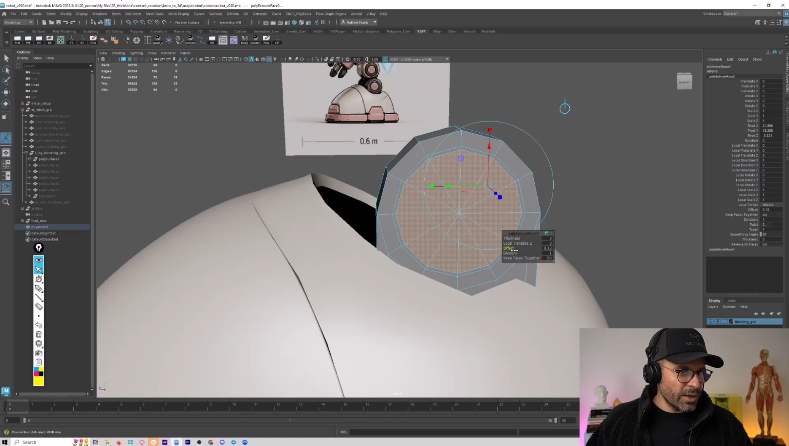
Task: Toggle visibility V of blocking_geo layer
Action: click(x=710, y=321)
